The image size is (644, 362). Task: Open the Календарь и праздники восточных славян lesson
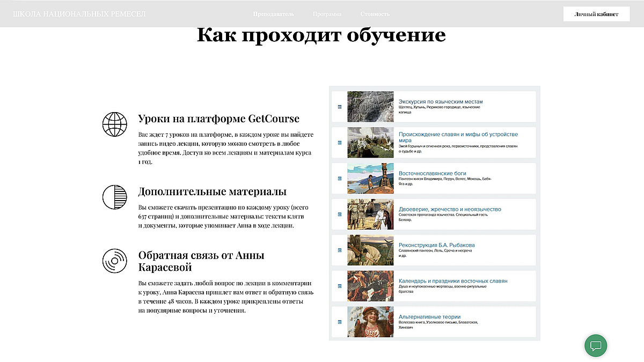click(x=452, y=281)
